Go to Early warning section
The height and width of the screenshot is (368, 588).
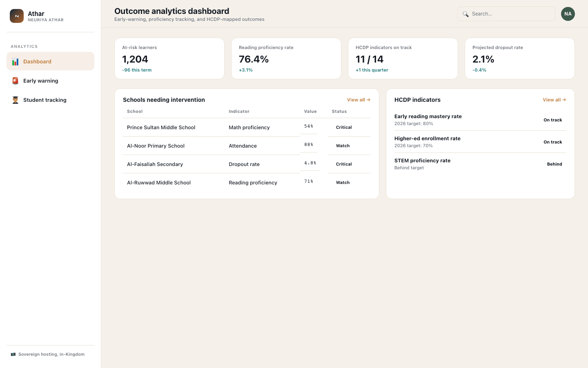(51, 81)
